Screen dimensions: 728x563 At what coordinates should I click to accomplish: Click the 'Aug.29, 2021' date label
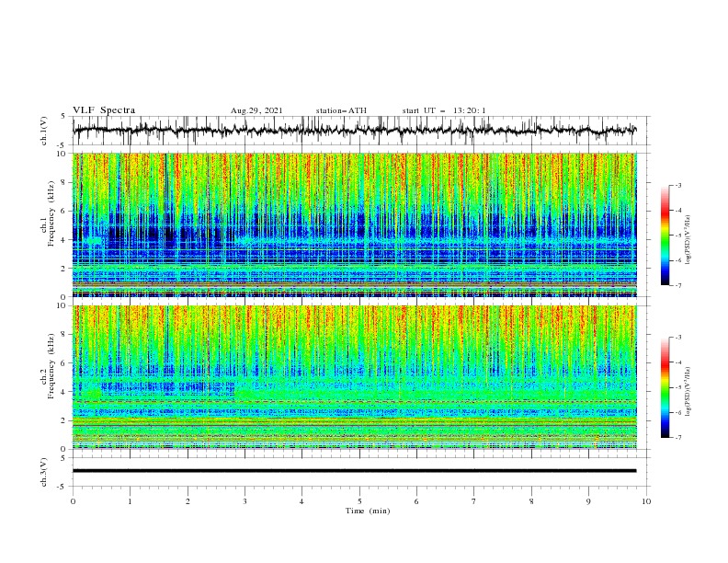pos(256,110)
